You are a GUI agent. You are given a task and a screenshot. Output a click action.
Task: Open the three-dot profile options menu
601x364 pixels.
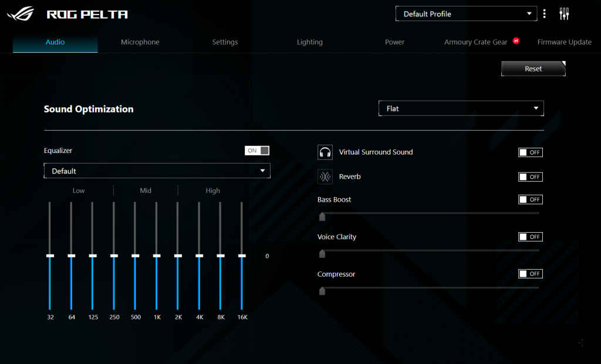pyautogui.click(x=545, y=14)
